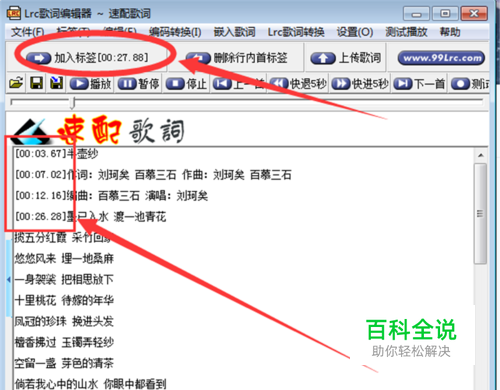Click the save-as disk icon

pyautogui.click(x=57, y=83)
